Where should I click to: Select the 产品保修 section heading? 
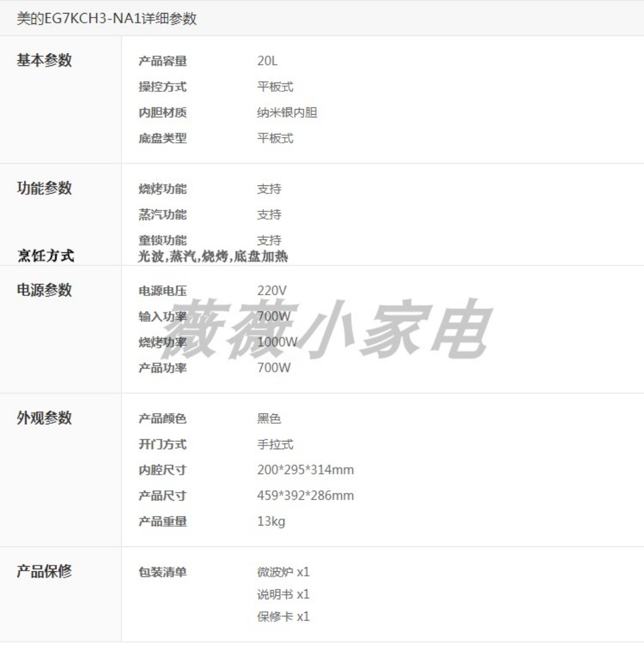point(44,571)
